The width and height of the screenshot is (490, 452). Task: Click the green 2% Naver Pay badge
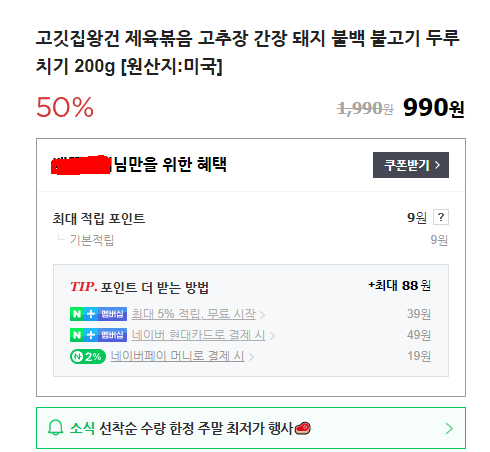(88, 357)
